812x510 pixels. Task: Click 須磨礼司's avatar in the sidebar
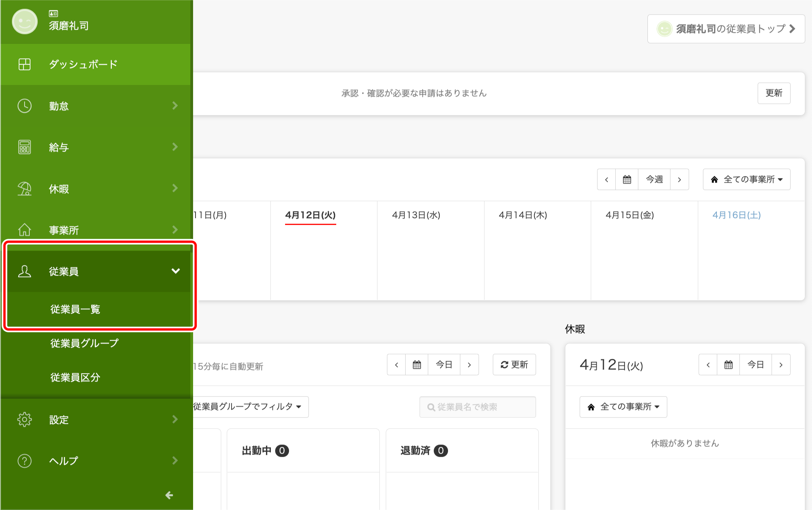pos(24,22)
